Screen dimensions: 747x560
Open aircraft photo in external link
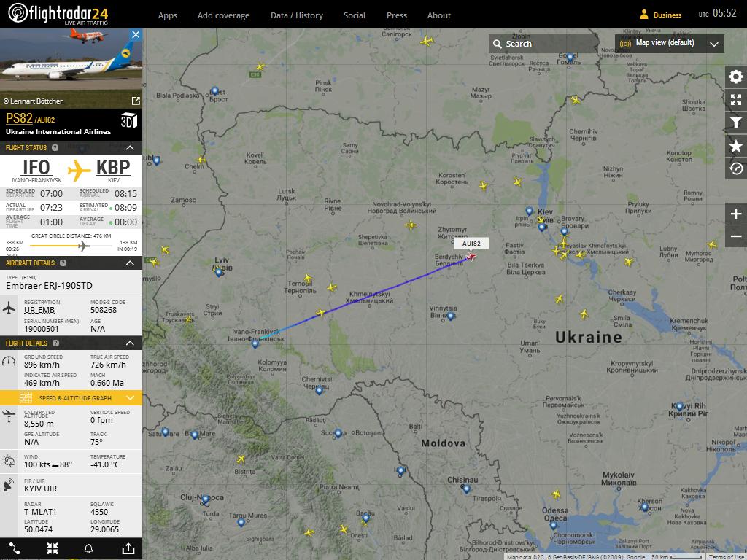[136, 101]
